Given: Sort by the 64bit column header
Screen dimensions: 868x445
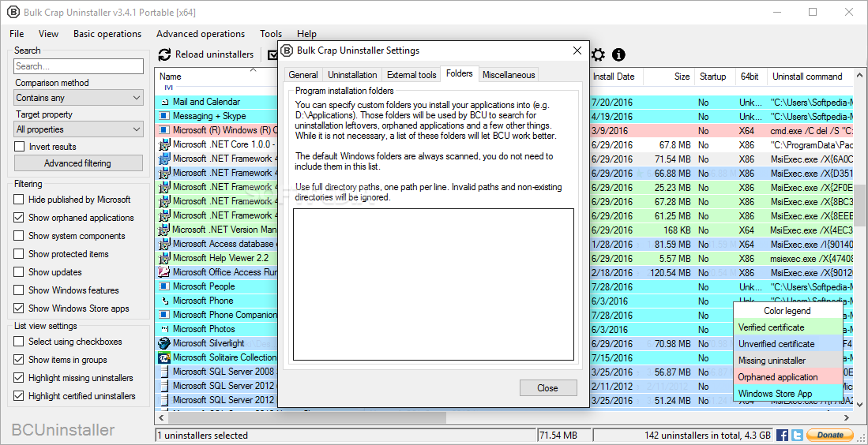Looking at the screenshot, I should pyautogui.click(x=750, y=77).
